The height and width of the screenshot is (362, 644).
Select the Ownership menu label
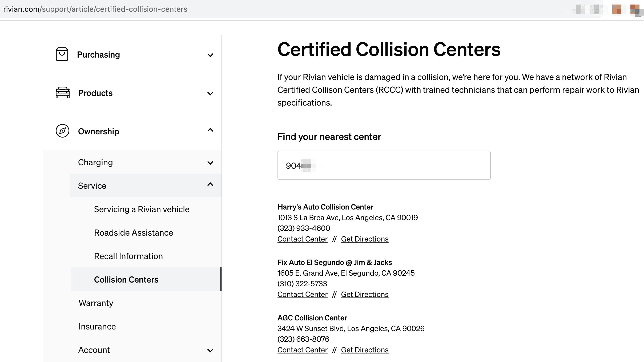coord(98,131)
